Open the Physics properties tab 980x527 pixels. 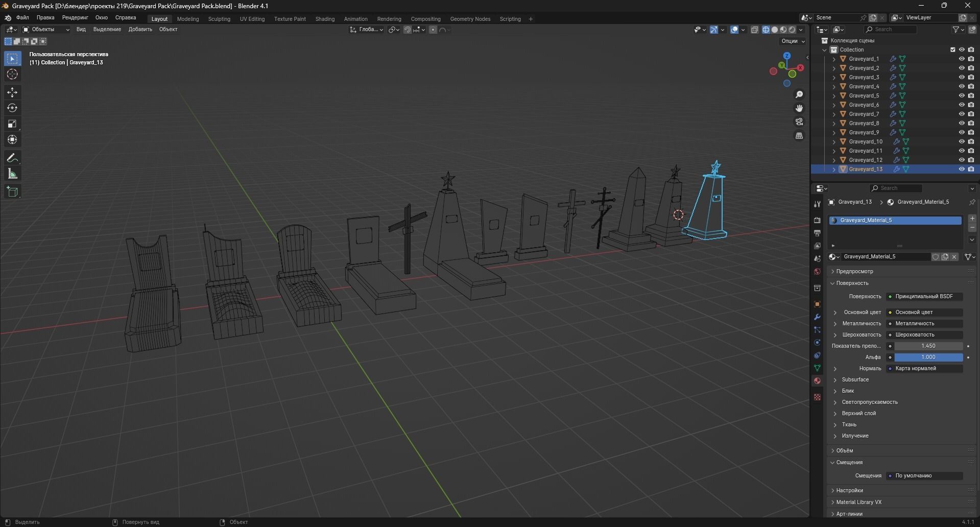pyautogui.click(x=817, y=343)
